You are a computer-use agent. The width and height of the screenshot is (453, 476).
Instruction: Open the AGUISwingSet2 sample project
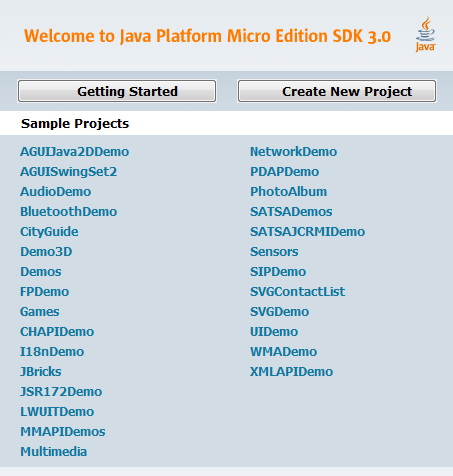(x=69, y=172)
